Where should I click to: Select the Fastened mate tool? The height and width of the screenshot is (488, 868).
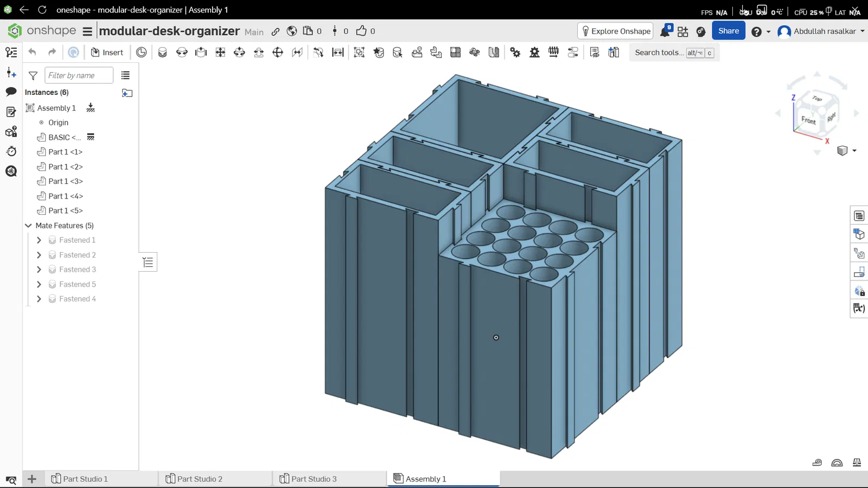point(162,52)
